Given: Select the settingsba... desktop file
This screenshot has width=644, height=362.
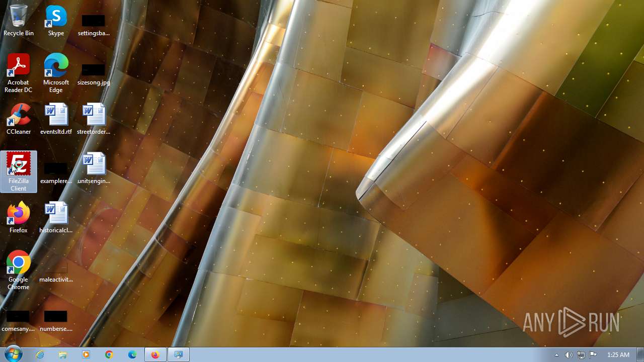Looking at the screenshot, I should point(94,25).
